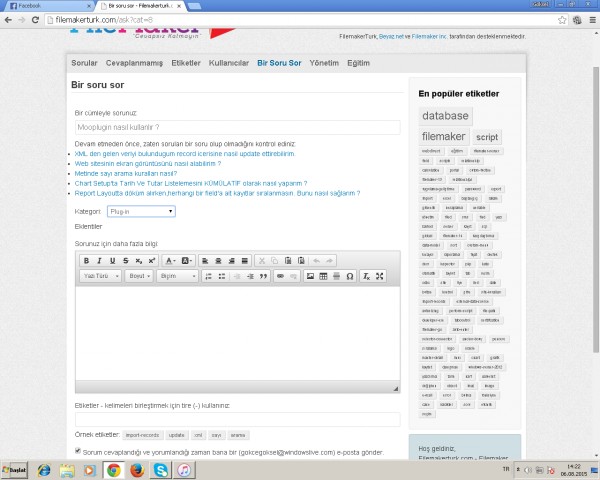Image resolution: width=600 pixels, height=480 pixels.
Task: Select the database tag
Action: pos(445,116)
